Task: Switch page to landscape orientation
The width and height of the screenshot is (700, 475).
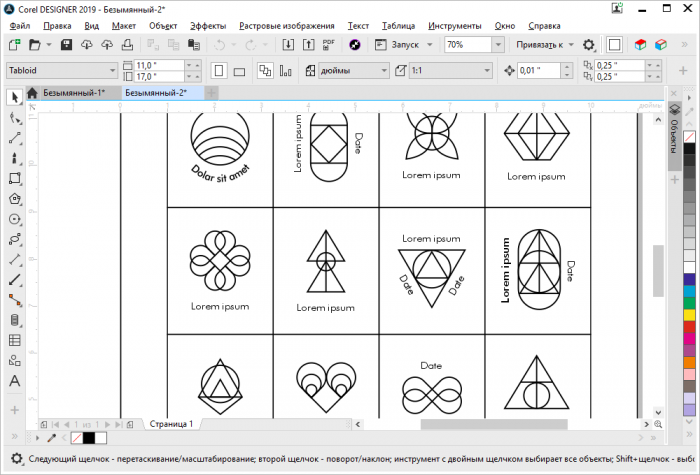Action: pyautogui.click(x=241, y=70)
